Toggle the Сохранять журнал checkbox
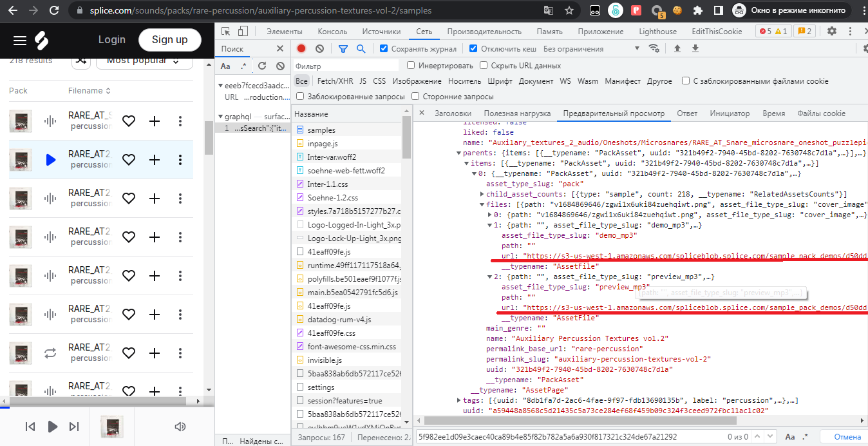 (x=384, y=49)
